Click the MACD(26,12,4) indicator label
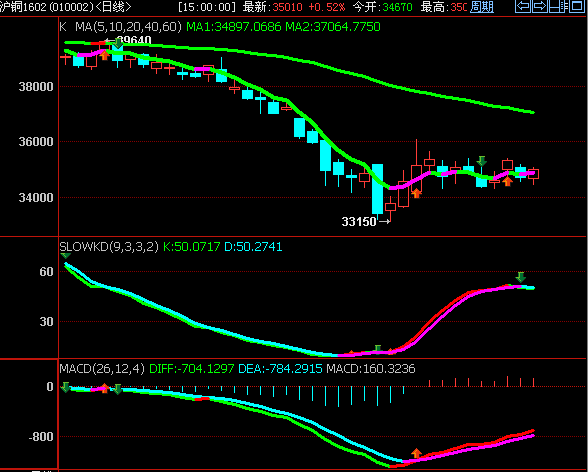This screenshot has height=472, width=588. [x=102, y=369]
